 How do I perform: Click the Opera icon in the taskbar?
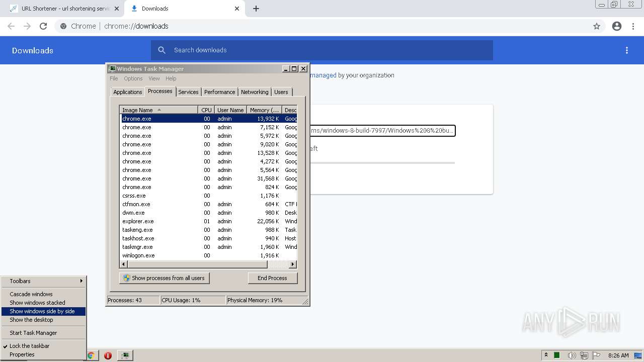[x=108, y=355]
